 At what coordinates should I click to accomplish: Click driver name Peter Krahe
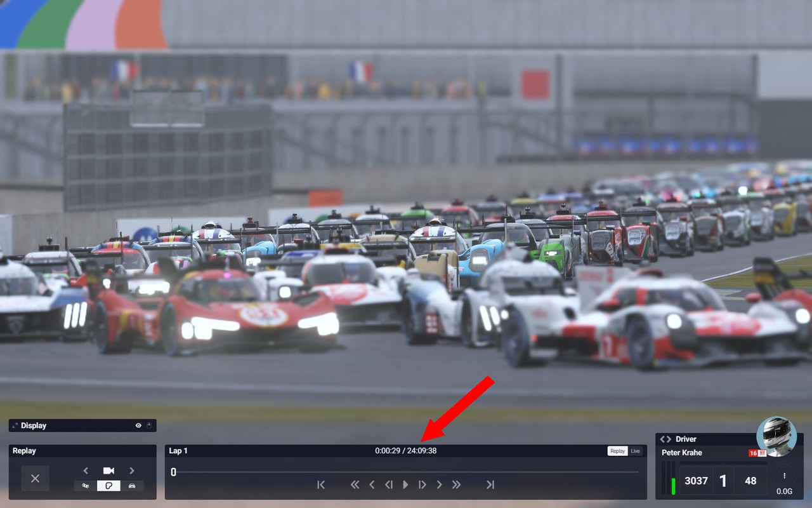click(x=682, y=453)
